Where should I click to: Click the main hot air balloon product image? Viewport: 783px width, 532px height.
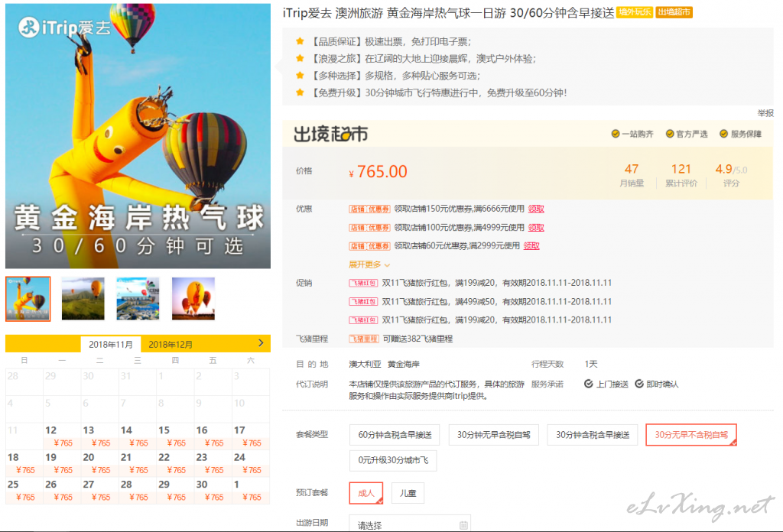pyautogui.click(x=138, y=136)
